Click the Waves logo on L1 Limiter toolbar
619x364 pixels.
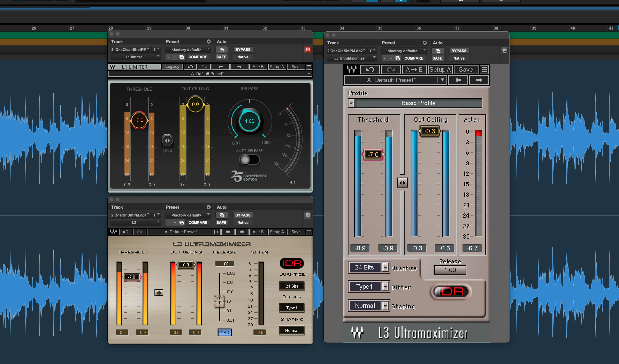coord(113,67)
